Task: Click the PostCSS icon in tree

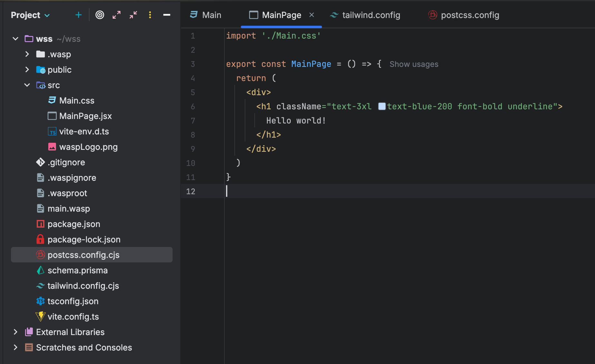Action: (41, 255)
